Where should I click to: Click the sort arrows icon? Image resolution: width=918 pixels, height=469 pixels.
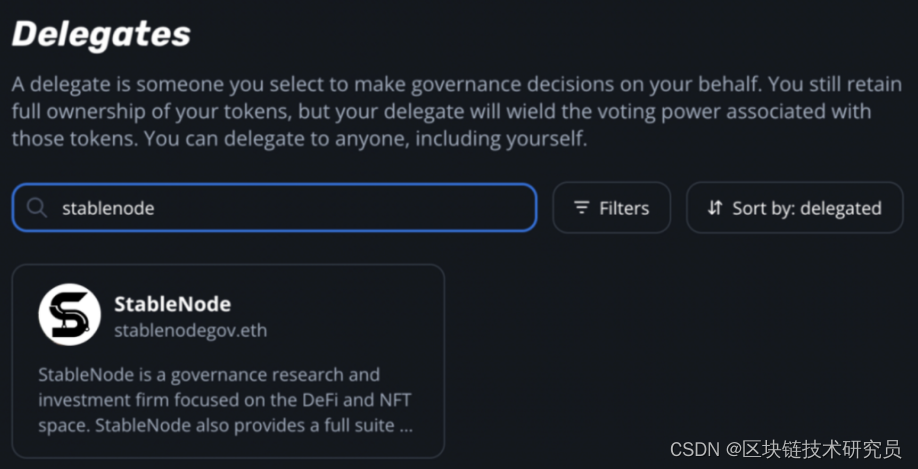click(714, 208)
